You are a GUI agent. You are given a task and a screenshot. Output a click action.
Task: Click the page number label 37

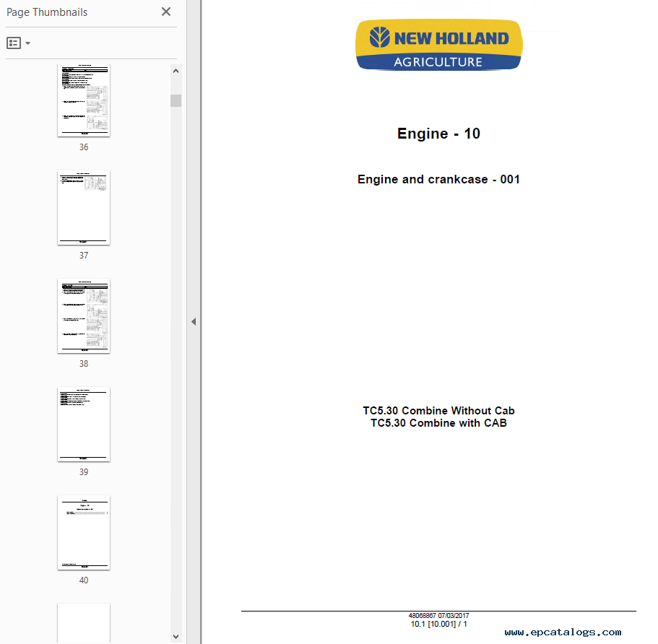click(x=84, y=256)
